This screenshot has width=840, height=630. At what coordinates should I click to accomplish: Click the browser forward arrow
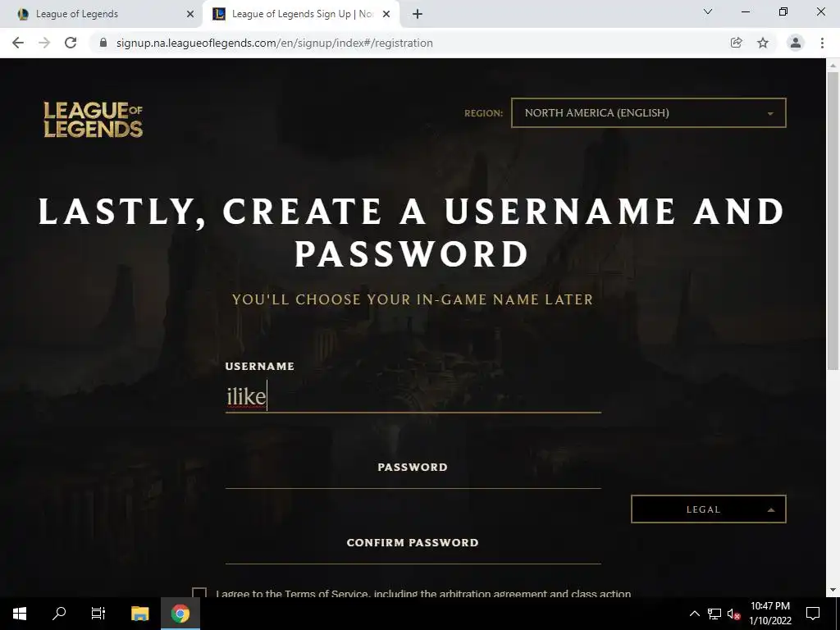(44, 43)
